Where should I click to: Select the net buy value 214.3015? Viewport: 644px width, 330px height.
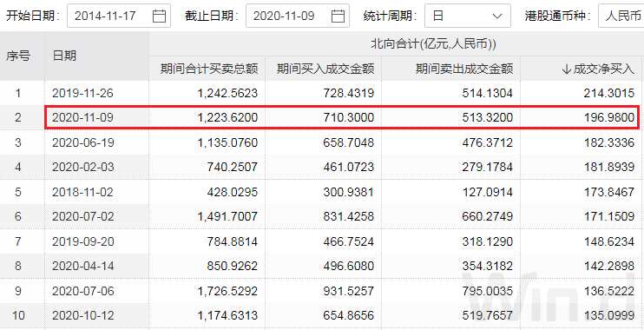(609, 93)
